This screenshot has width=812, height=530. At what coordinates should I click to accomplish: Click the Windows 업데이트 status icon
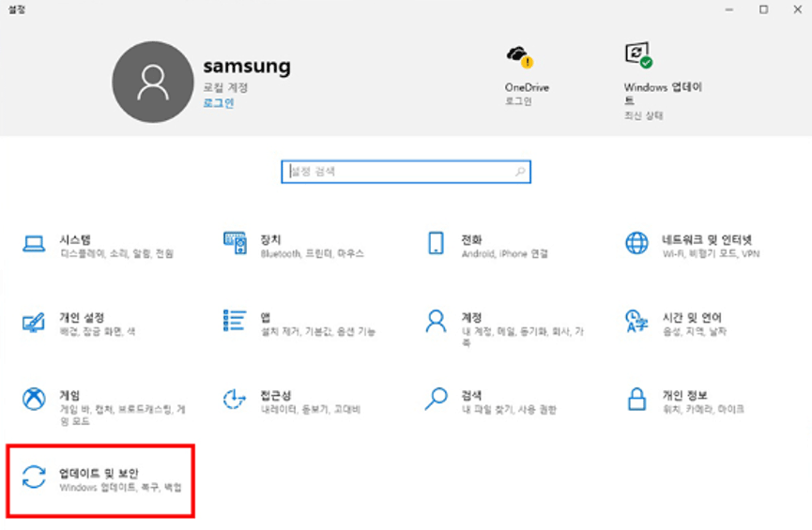coord(638,54)
